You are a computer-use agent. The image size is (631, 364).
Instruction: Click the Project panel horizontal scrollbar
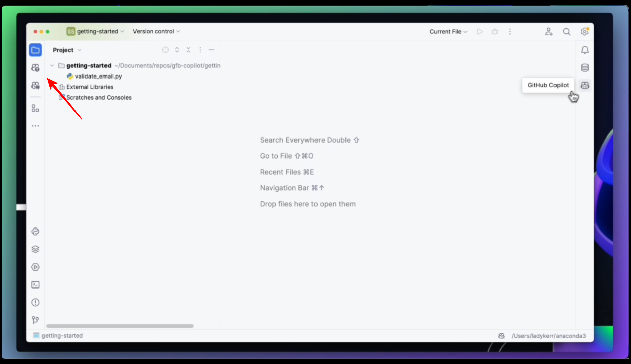[x=120, y=326]
